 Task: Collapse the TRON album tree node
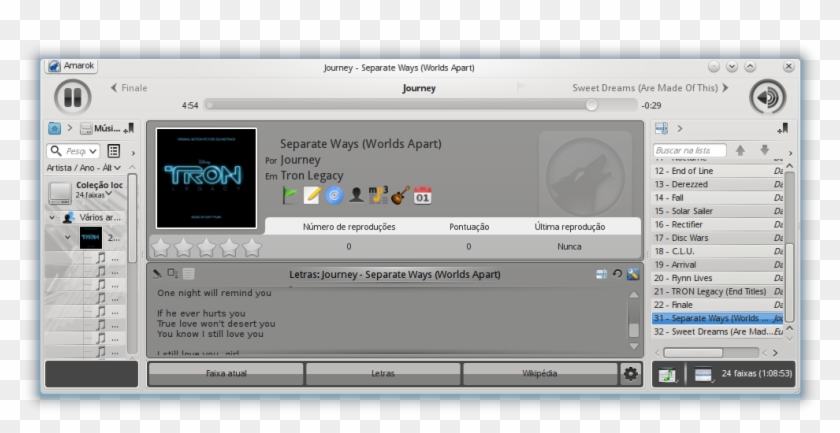pos(68,237)
